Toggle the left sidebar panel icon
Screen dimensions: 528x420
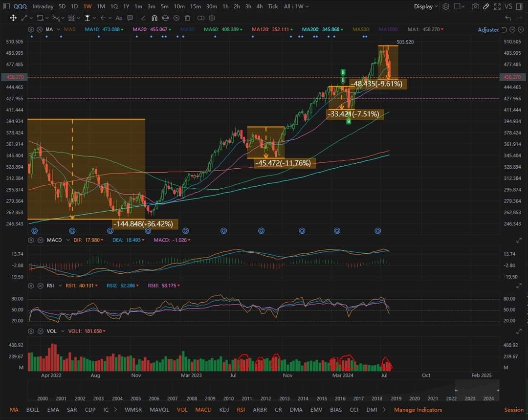[x=6, y=6]
